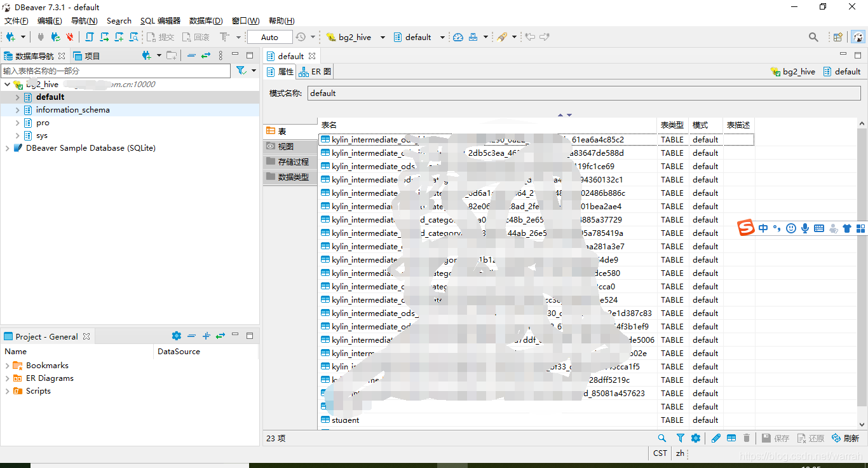The width and height of the screenshot is (868, 468).
Task: Click the settings gear below the table list
Action: [696, 438]
